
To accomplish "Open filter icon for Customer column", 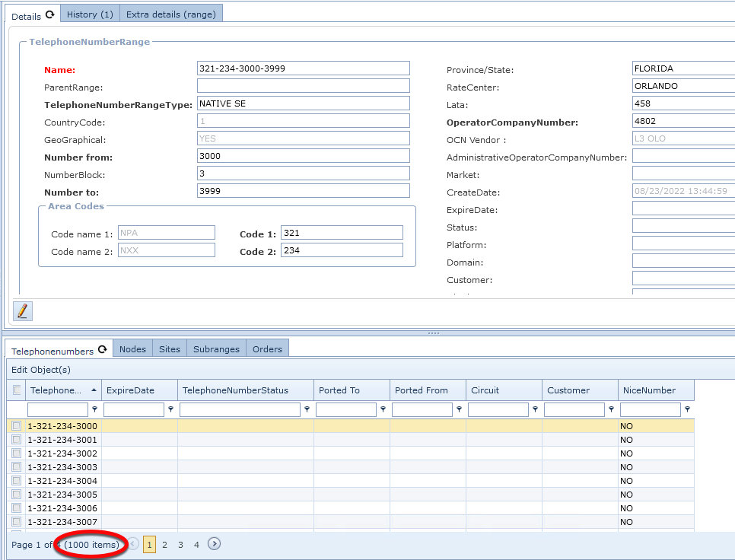I will tap(611, 409).
